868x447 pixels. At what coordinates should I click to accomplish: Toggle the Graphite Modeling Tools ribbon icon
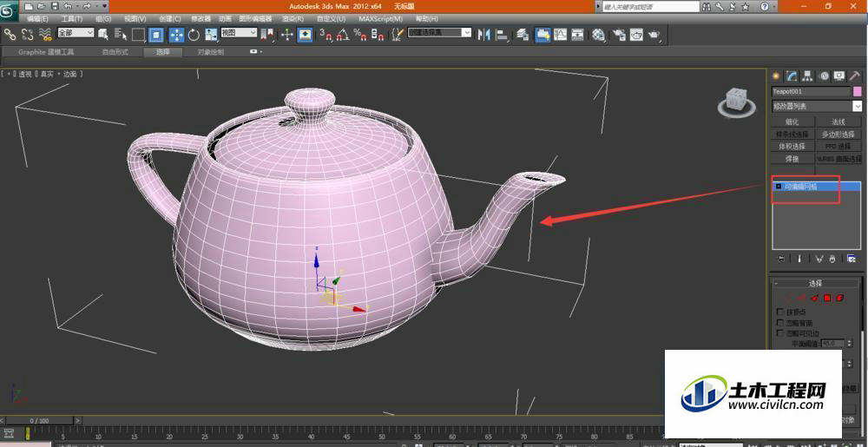[543, 35]
